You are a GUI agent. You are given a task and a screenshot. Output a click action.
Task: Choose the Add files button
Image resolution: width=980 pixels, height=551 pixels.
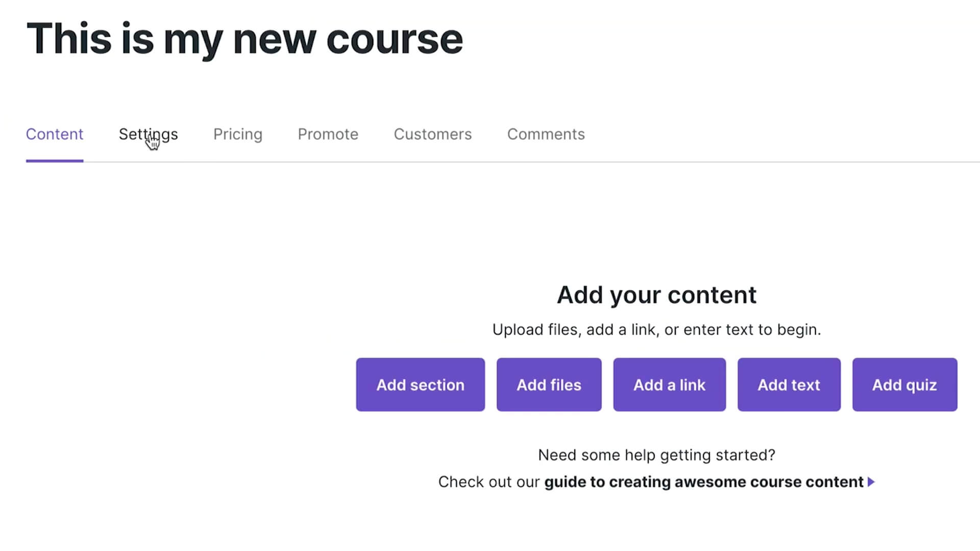point(549,385)
